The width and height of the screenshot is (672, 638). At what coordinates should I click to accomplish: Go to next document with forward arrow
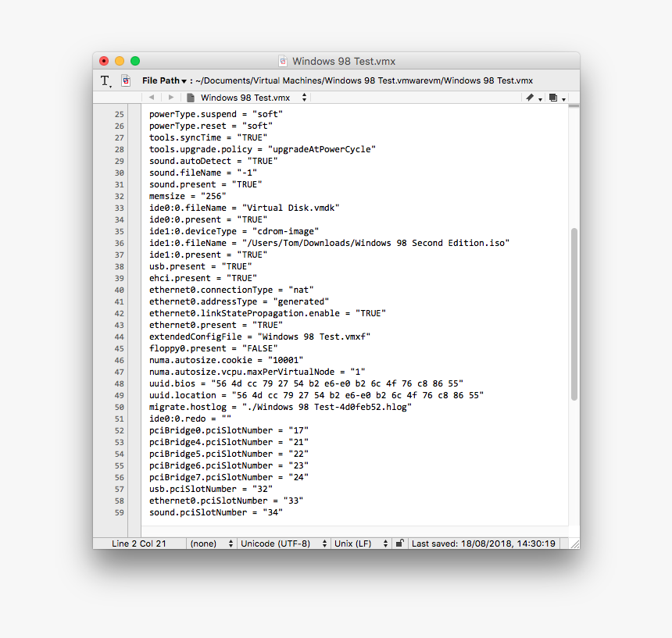pyautogui.click(x=171, y=98)
